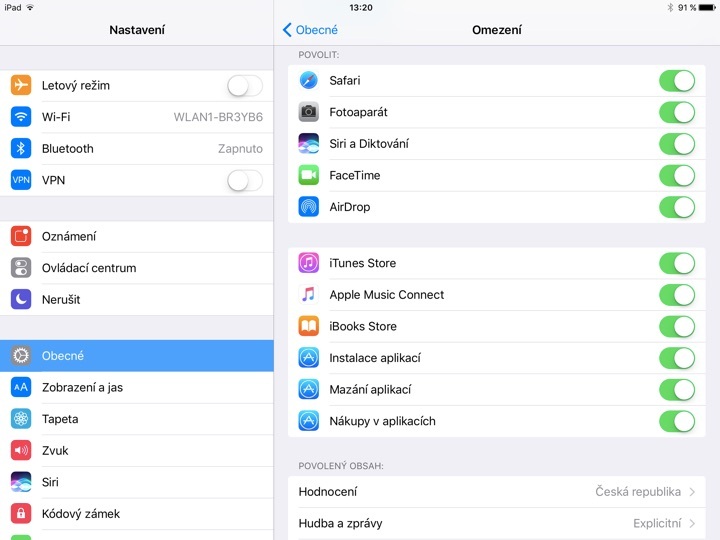The width and height of the screenshot is (720, 540).
Task: Tap the iBooks Store icon
Action: tap(309, 326)
